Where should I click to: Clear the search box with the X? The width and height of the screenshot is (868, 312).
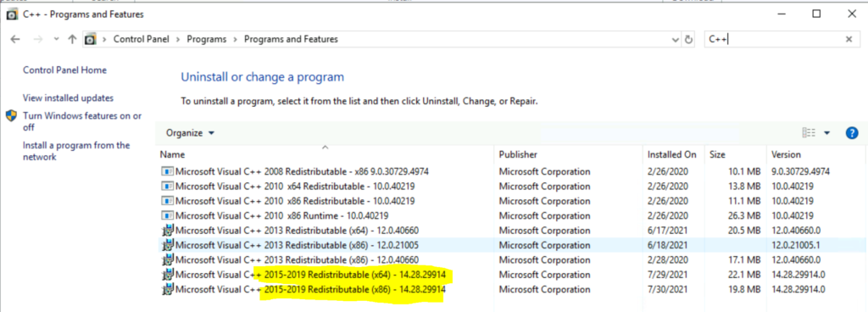849,39
